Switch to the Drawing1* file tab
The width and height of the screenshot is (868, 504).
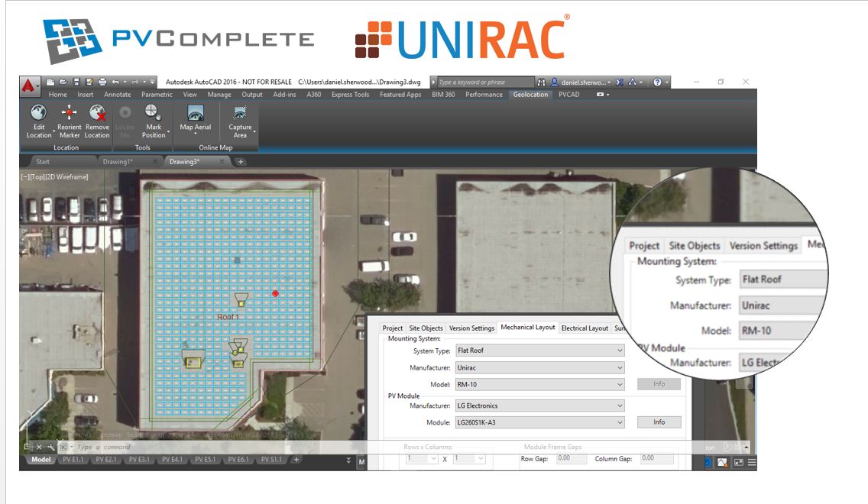(x=118, y=162)
